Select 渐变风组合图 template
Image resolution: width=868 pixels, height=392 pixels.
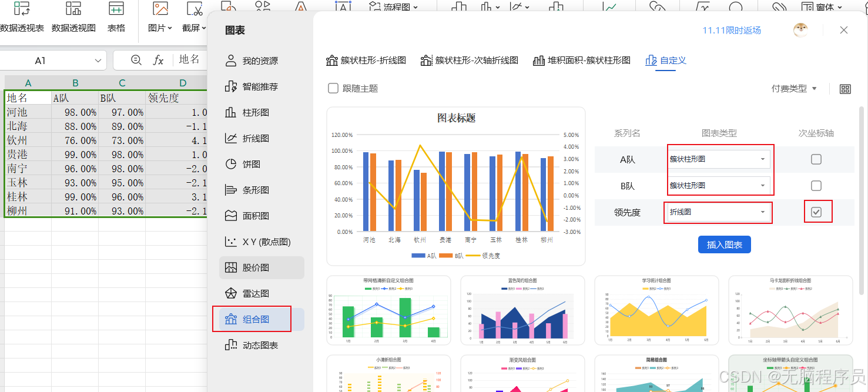tap(523, 373)
